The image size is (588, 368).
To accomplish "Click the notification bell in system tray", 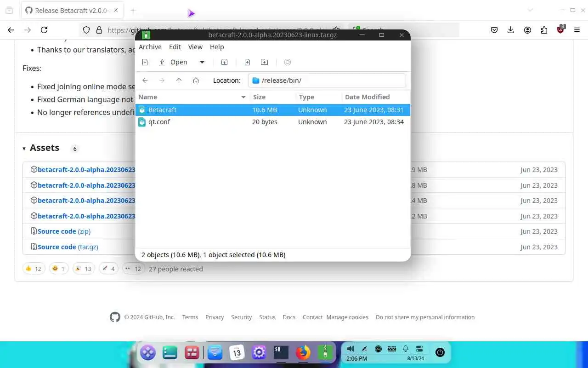I will pyautogui.click(x=406, y=349).
